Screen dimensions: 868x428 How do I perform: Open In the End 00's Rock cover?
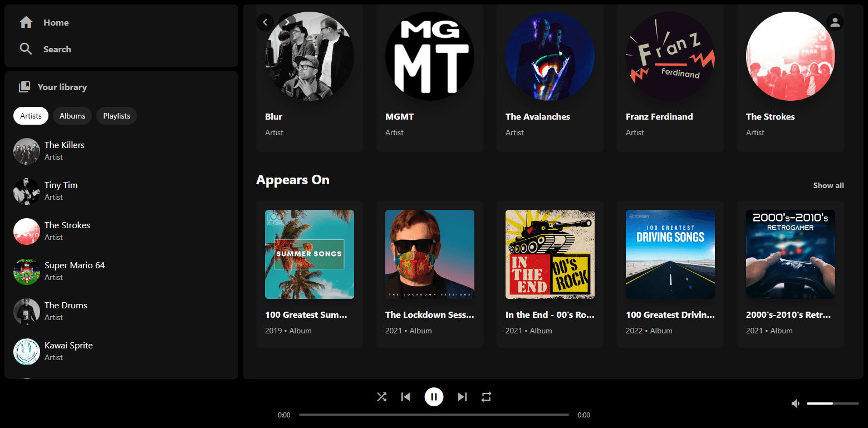click(x=550, y=254)
